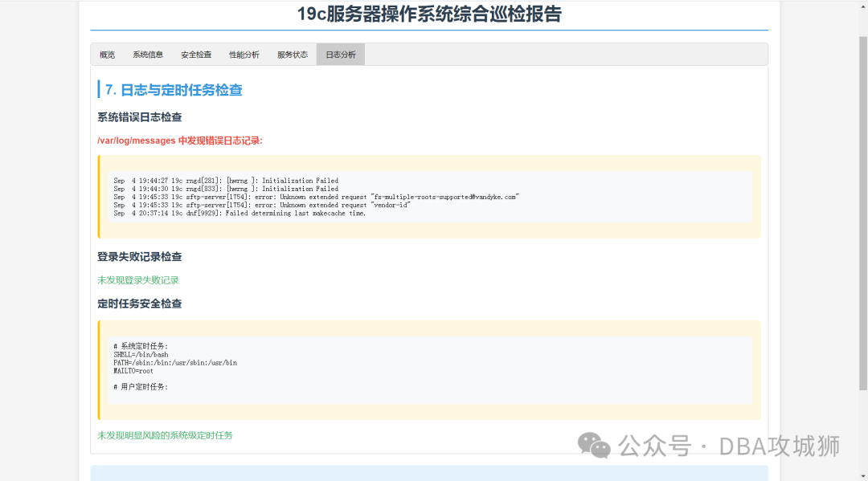This screenshot has width=868, height=481.
Task: Click the first rngd[281] Initialization Failed log line
Action: coord(226,181)
